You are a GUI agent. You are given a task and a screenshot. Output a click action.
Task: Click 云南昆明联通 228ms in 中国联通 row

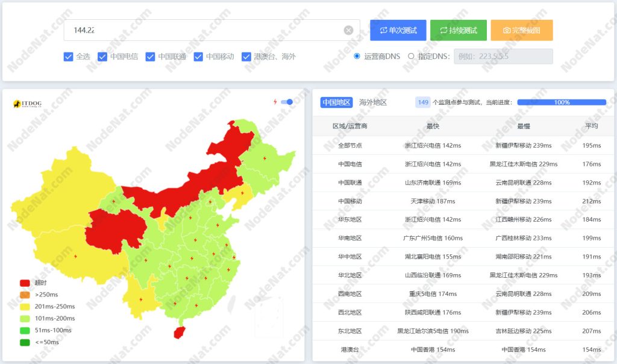click(x=524, y=183)
